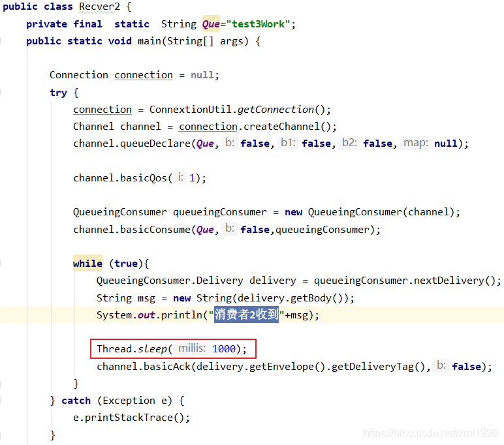Click the basicQos method name
Screen dimensions: 504x445
(144, 178)
